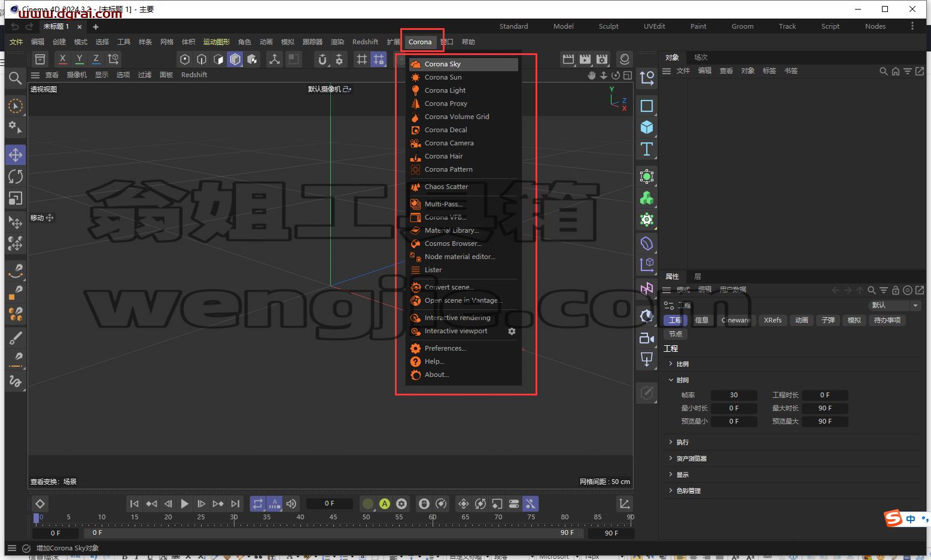Click the 帧率 value field
Image resolution: width=931 pixels, height=560 pixels.
click(734, 395)
